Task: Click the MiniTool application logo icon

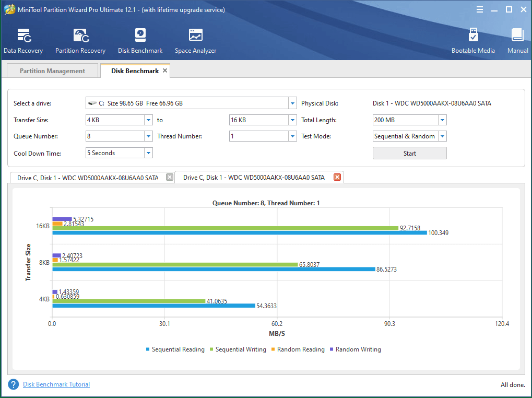Action: pos(9,9)
